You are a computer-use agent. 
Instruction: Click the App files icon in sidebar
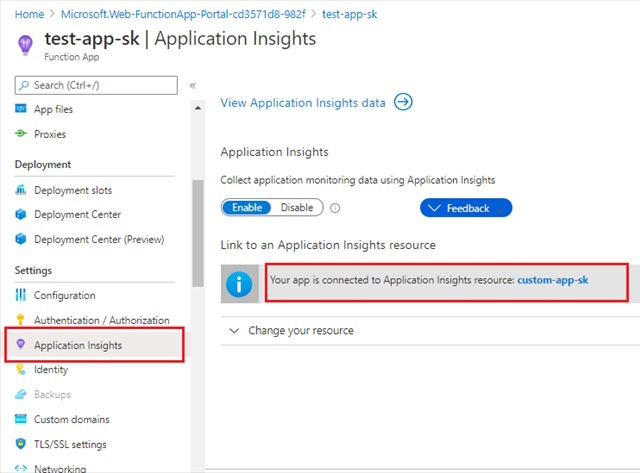click(20, 109)
